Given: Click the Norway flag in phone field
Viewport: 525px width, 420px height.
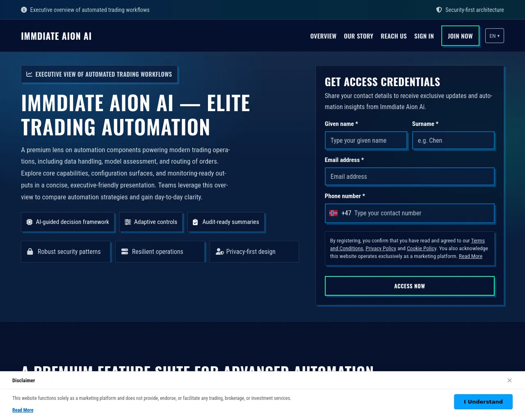Looking at the screenshot, I should pos(333,213).
